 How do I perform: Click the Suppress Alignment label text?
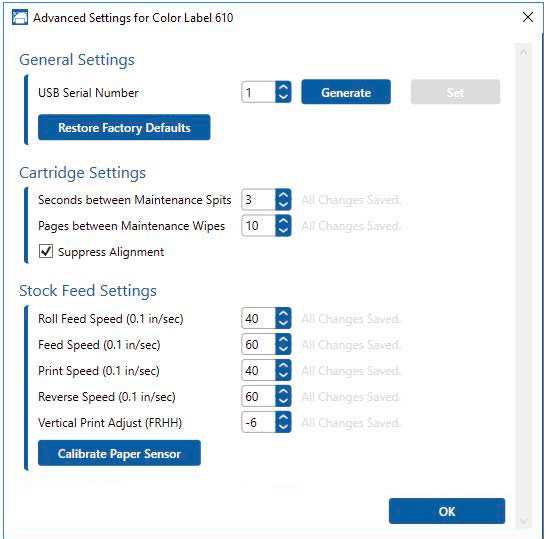pos(111,252)
